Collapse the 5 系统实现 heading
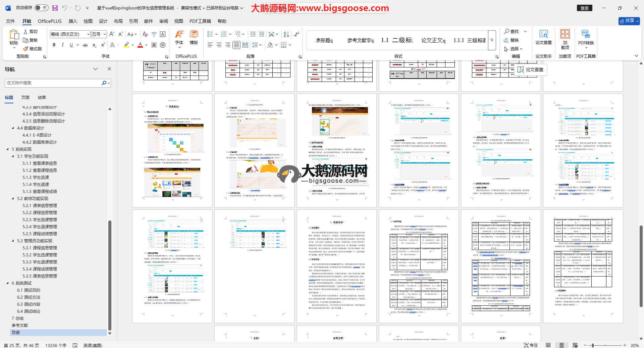644x348 pixels. click(7, 149)
